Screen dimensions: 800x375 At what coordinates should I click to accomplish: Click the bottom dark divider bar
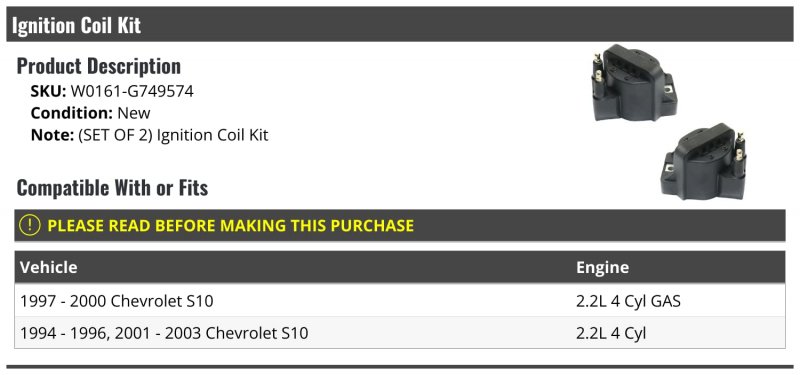coord(399,366)
